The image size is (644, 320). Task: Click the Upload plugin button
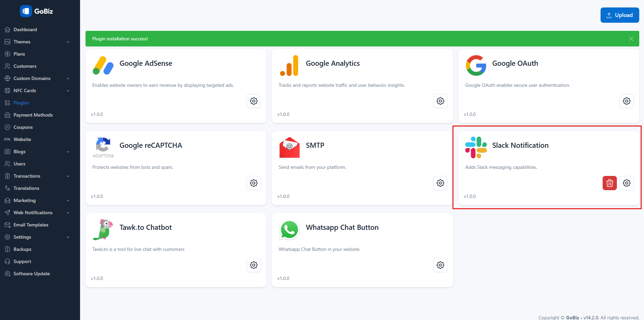[x=620, y=15]
